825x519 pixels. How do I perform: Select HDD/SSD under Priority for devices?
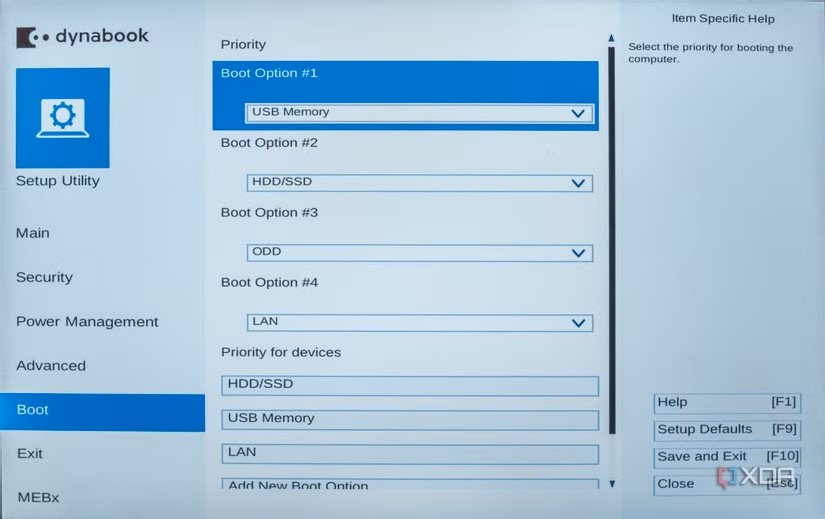409,385
